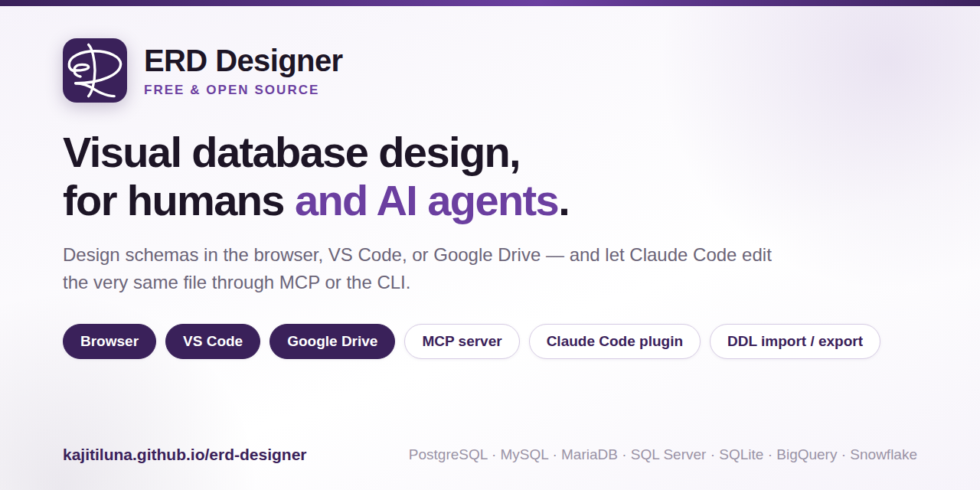
Task: Select the Browser pill
Action: 109,341
